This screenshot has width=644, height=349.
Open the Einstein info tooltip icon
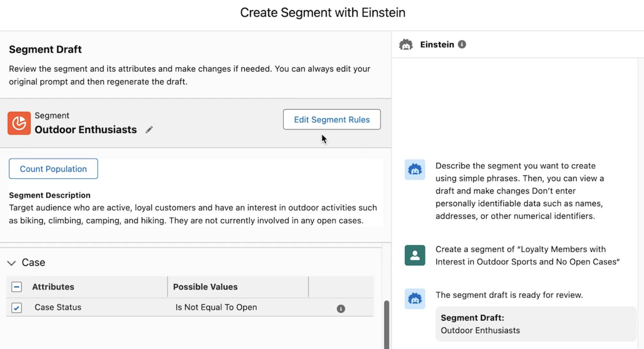(462, 44)
